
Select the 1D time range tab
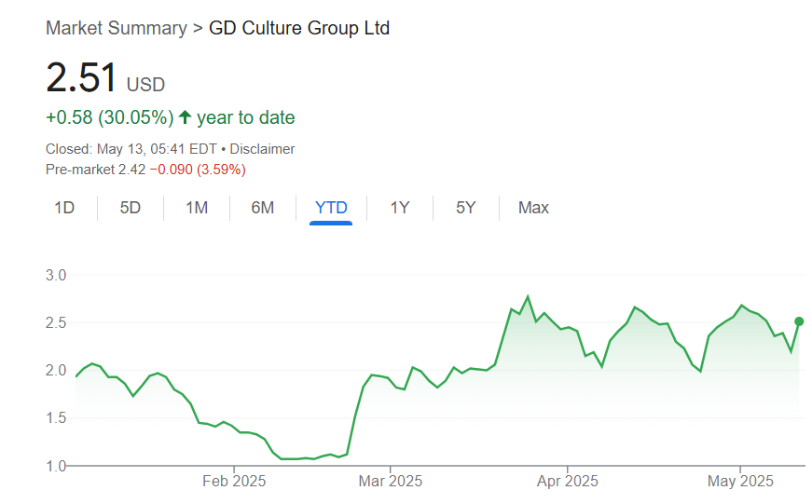click(x=64, y=208)
